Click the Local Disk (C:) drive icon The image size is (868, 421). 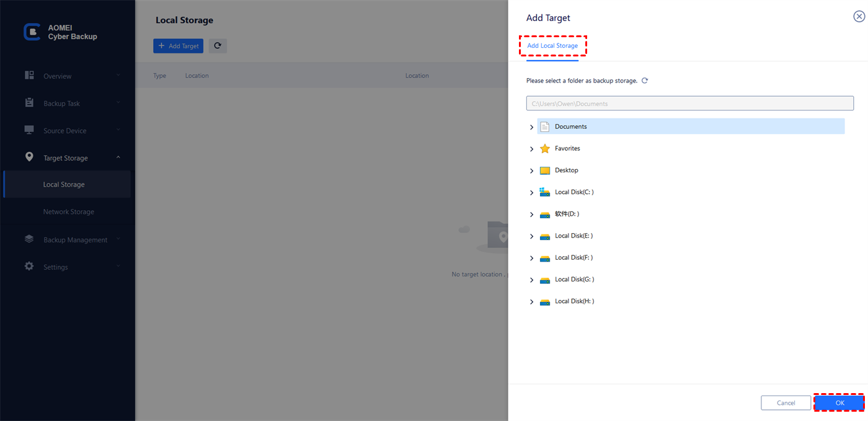(x=545, y=192)
